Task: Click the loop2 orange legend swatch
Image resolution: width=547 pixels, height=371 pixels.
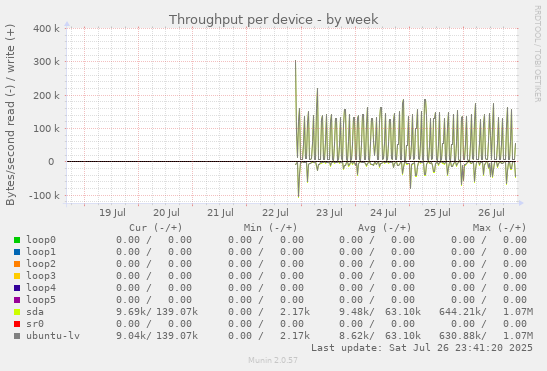Action: coord(17,264)
